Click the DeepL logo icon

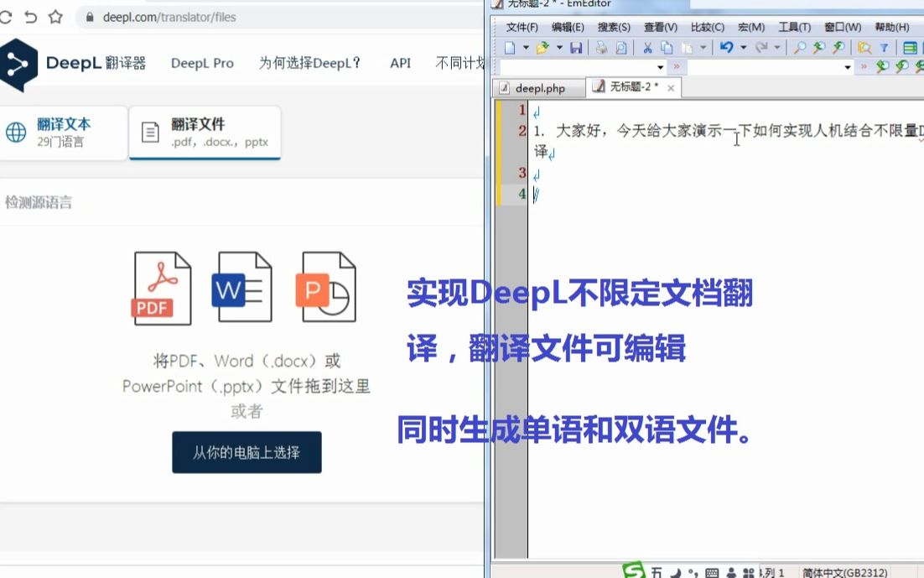(x=18, y=65)
